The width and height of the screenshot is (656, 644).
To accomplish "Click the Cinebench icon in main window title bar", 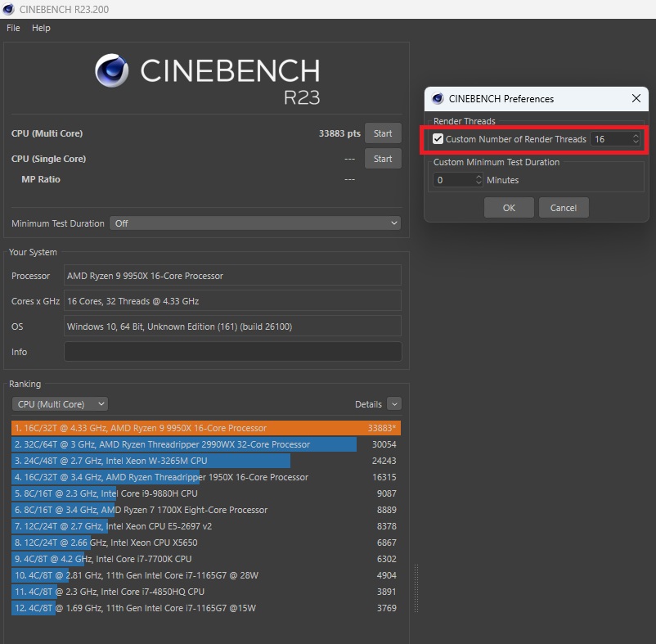I will coord(8,9).
